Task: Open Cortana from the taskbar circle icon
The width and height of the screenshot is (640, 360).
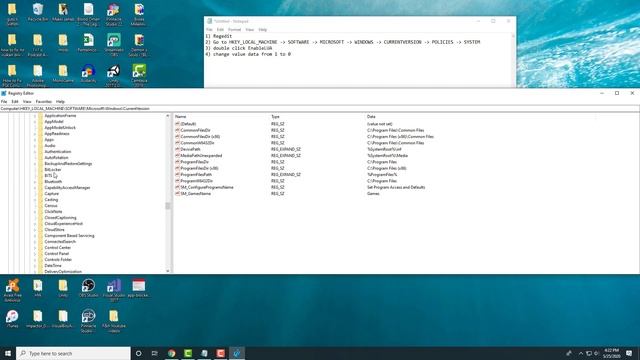Action: (x=138, y=353)
